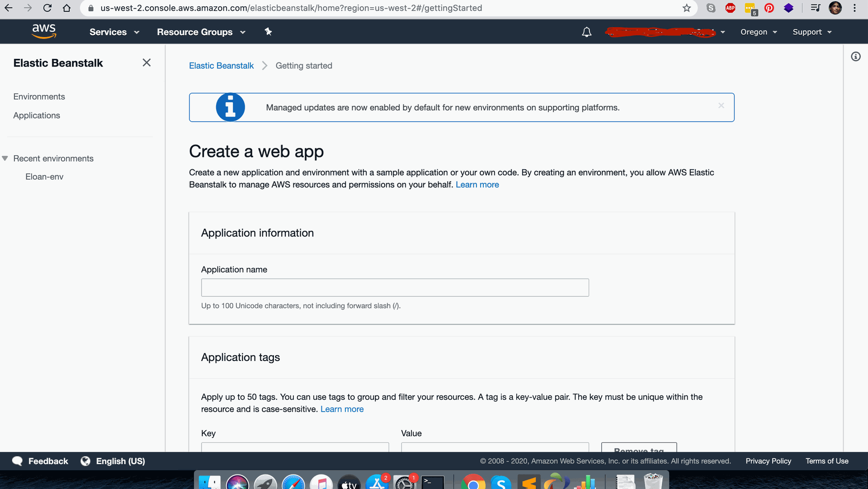Dismiss the managed updates info banner
The height and width of the screenshot is (489, 868).
[x=721, y=105]
